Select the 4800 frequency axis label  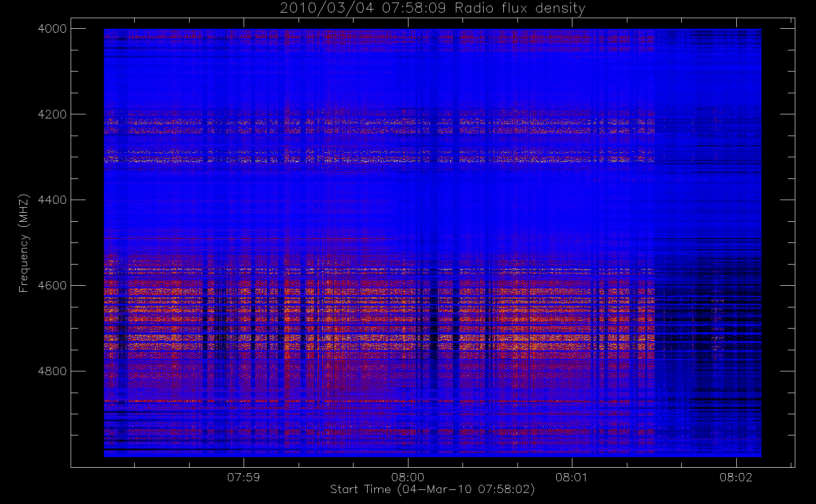52,371
